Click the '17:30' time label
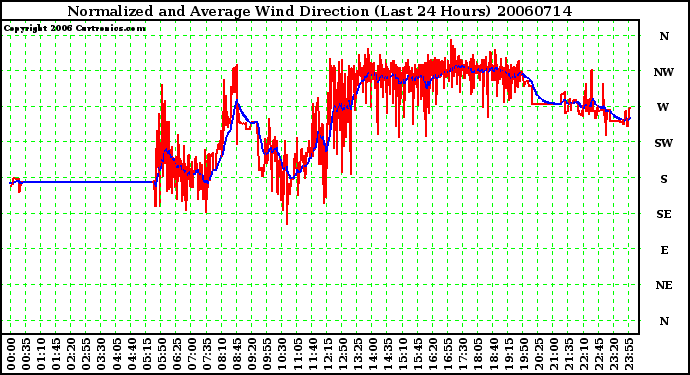 tap(463, 354)
